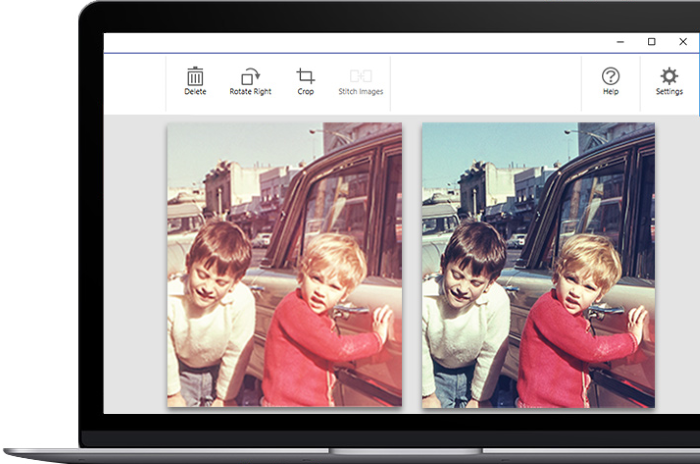Click the greyed-out Stitch Images icon
Viewport: 700px width, 464px height.
tap(361, 76)
